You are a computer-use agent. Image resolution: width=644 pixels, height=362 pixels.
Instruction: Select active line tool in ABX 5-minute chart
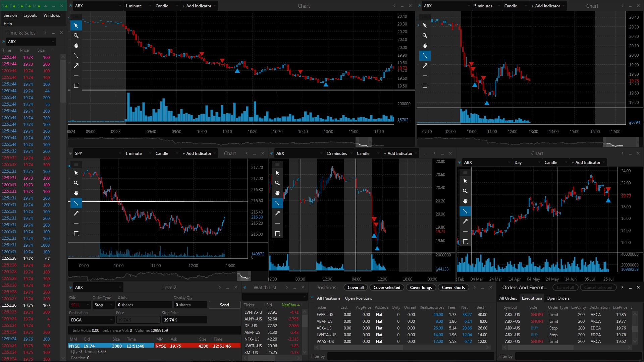425,56
